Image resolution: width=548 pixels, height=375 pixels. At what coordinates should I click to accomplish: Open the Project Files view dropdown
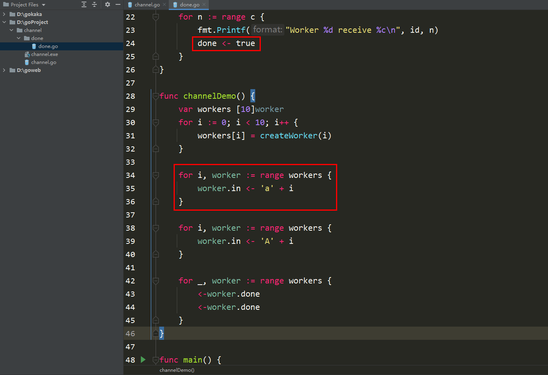[43, 5]
